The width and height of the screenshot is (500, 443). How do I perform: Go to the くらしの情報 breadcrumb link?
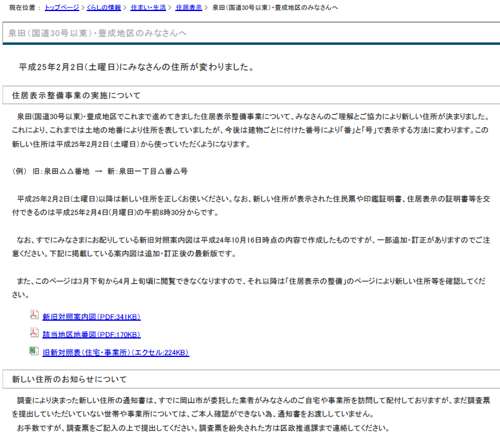pos(104,7)
